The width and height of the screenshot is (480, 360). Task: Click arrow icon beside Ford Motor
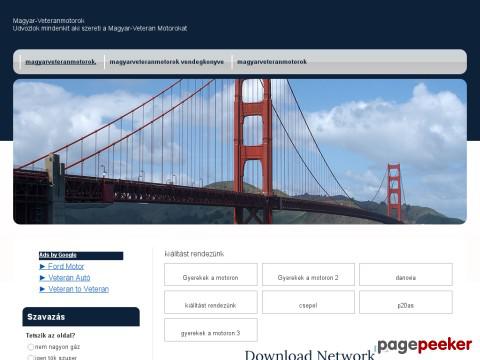point(43,266)
